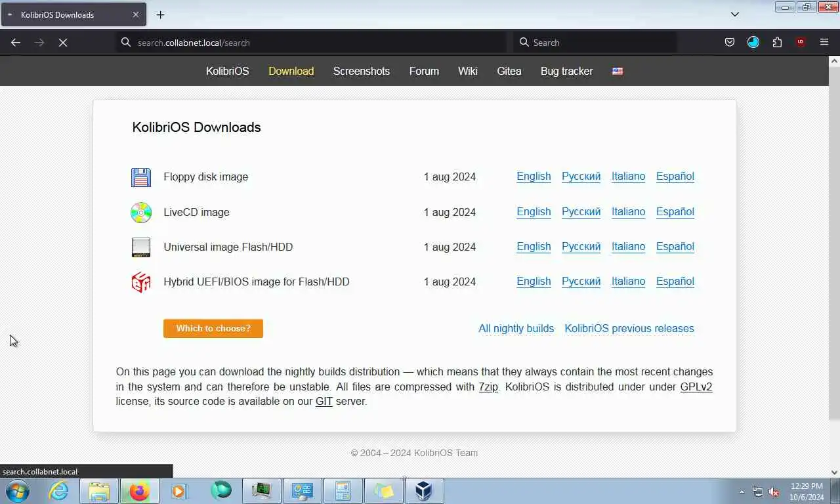Download Universal image Flash/HDD in English
Screen dimensions: 840x504
click(x=534, y=247)
